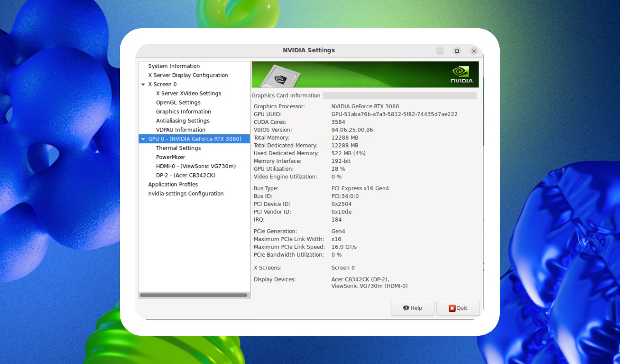Open System Information page
This screenshot has width=620, height=364.
(174, 66)
